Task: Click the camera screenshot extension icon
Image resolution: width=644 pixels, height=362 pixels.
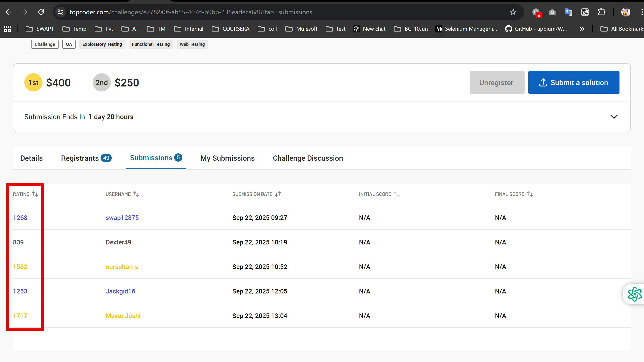Action: (x=552, y=12)
